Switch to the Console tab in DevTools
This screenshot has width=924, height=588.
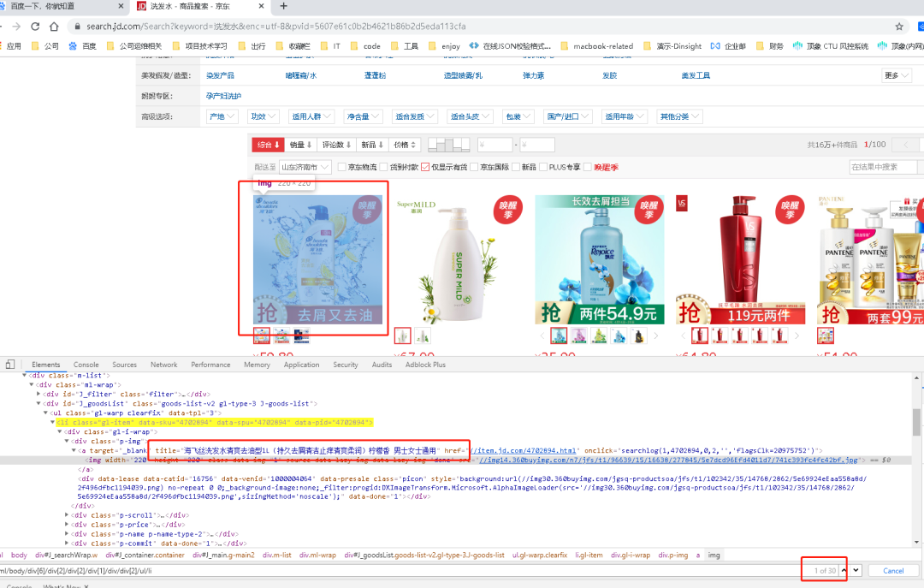pyautogui.click(x=86, y=364)
